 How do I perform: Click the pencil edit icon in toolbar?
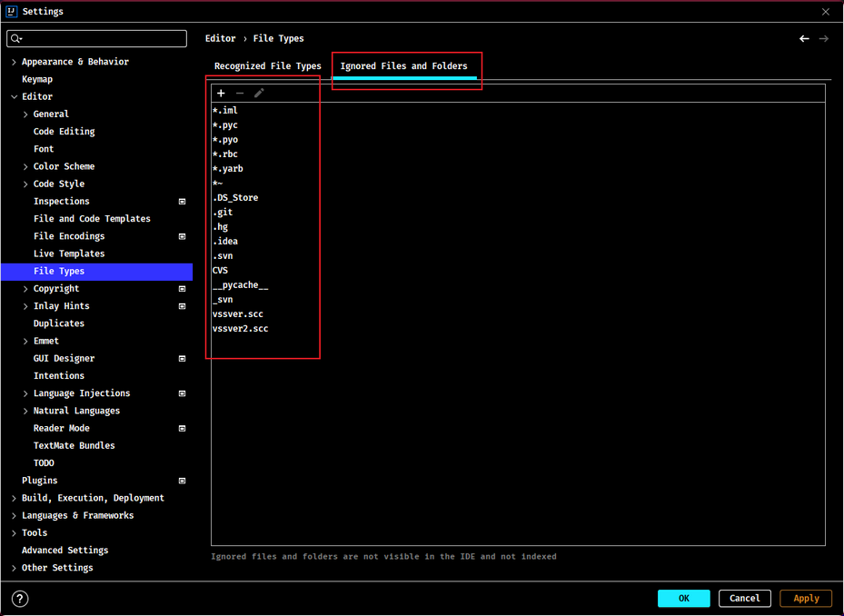click(x=259, y=94)
